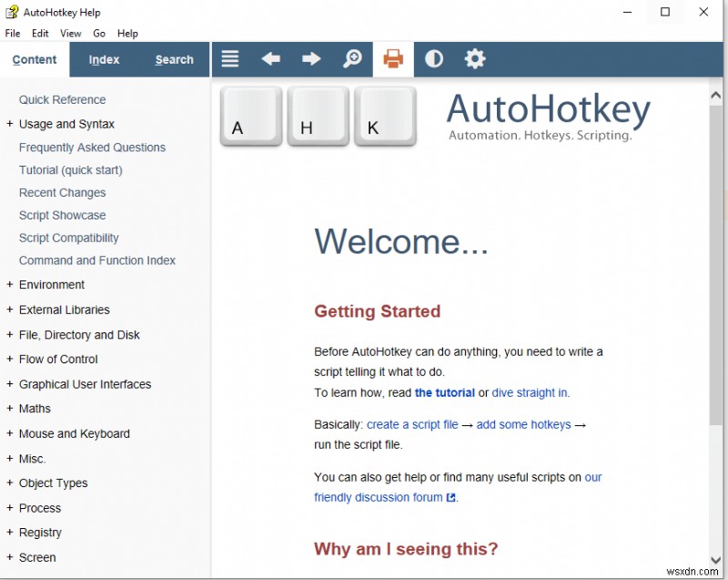Go forward using the forward arrow icon
Viewport: 728px width, 580px height.
coord(311,58)
